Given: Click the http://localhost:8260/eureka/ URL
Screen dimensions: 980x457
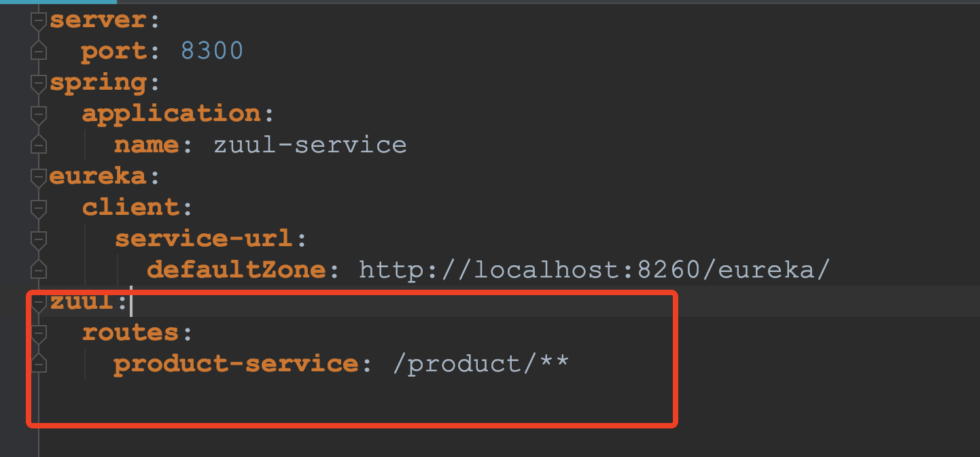Looking at the screenshot, I should [x=595, y=270].
